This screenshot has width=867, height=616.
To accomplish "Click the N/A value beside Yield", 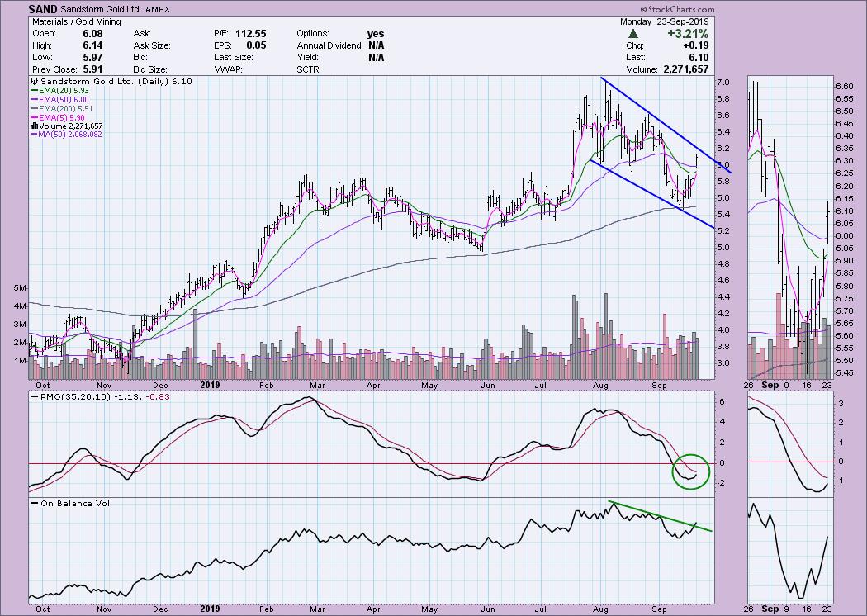I will [376, 58].
